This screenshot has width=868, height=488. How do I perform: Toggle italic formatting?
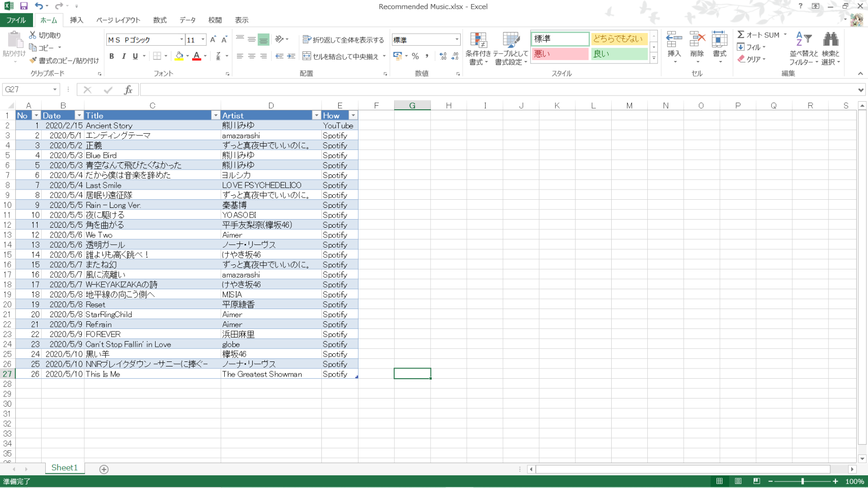(124, 56)
